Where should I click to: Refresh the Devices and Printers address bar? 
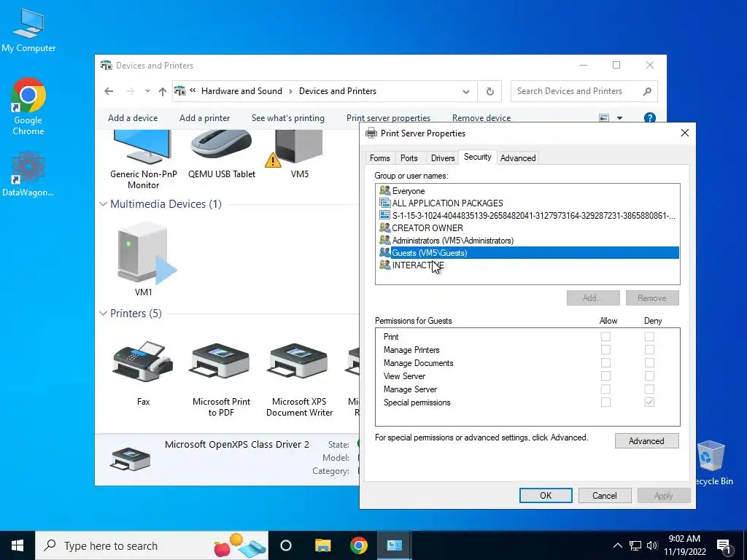pos(489,91)
